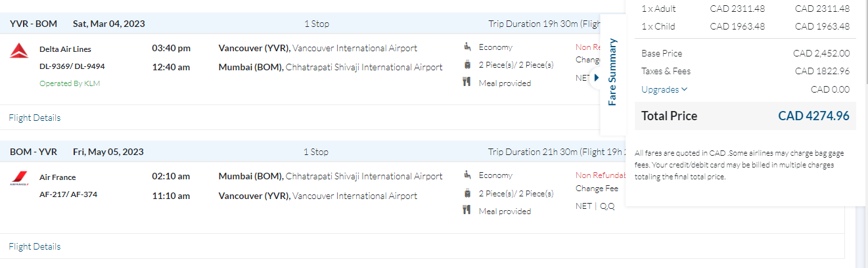Screen dimensions: 868x268
Task: Click the Change Fee link on Air France flight
Action: pos(597,189)
